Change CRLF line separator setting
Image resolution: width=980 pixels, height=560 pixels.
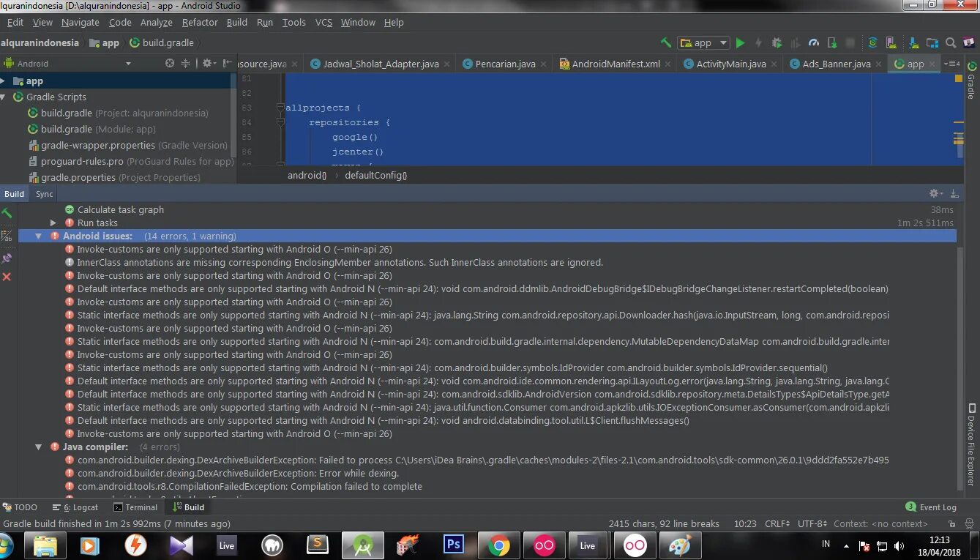[777, 523]
